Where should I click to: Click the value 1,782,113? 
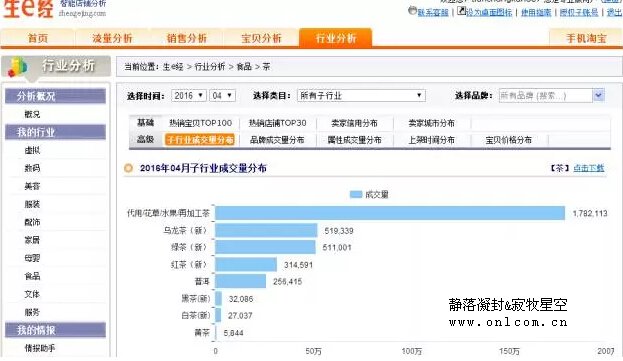click(x=590, y=214)
